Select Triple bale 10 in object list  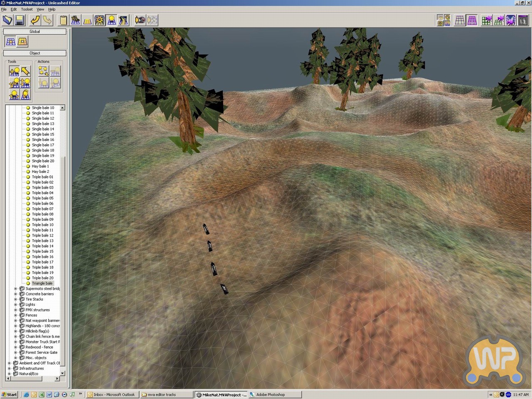tap(42, 225)
